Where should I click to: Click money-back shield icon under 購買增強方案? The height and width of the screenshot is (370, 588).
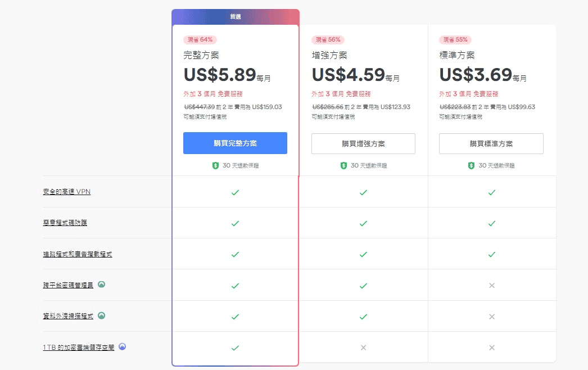(343, 165)
